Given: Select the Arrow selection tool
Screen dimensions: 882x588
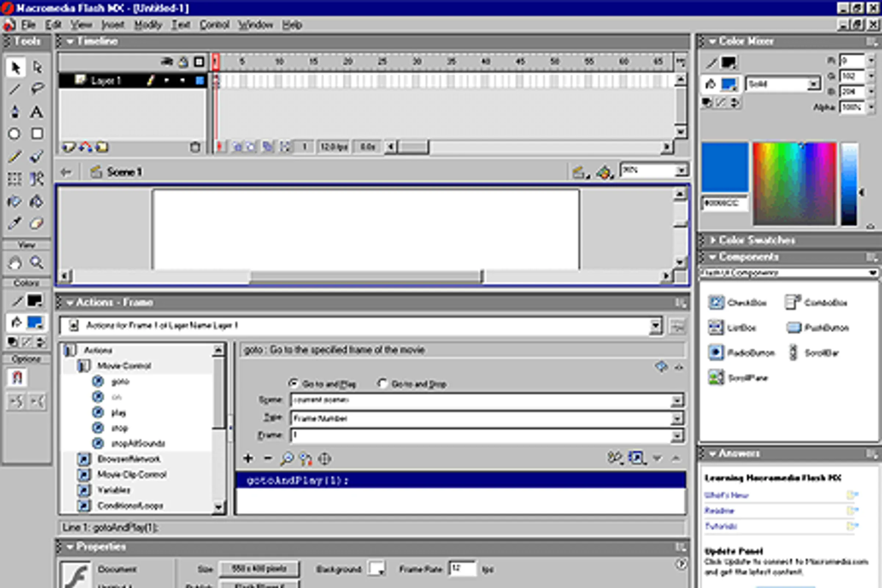Looking at the screenshot, I should click(x=15, y=67).
